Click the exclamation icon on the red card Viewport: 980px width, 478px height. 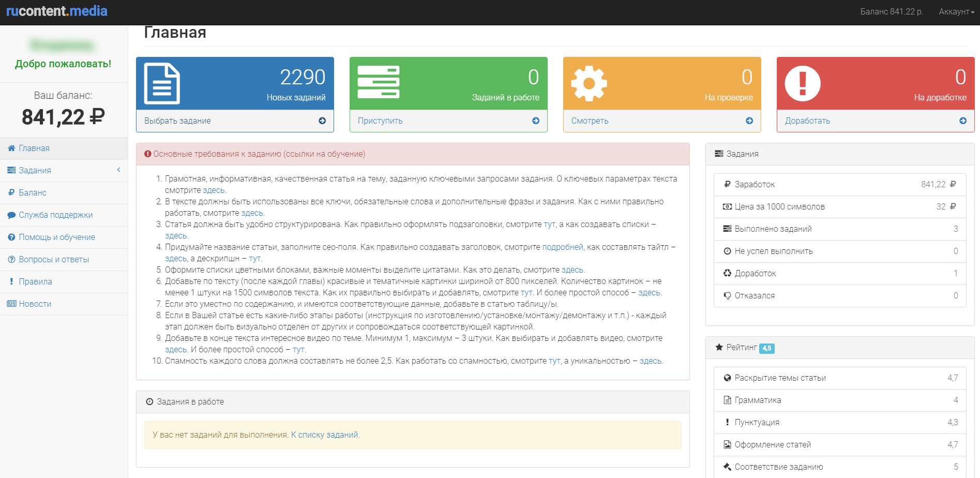[x=803, y=83]
